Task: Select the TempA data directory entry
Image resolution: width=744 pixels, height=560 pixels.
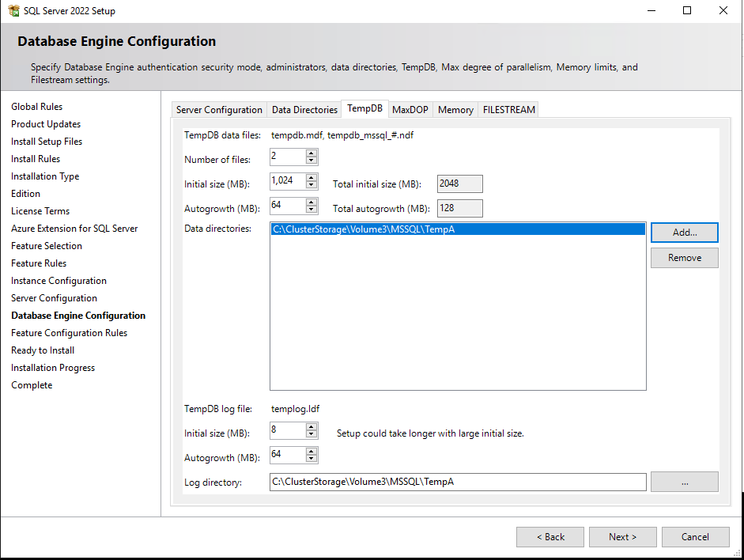Action: tap(458, 229)
